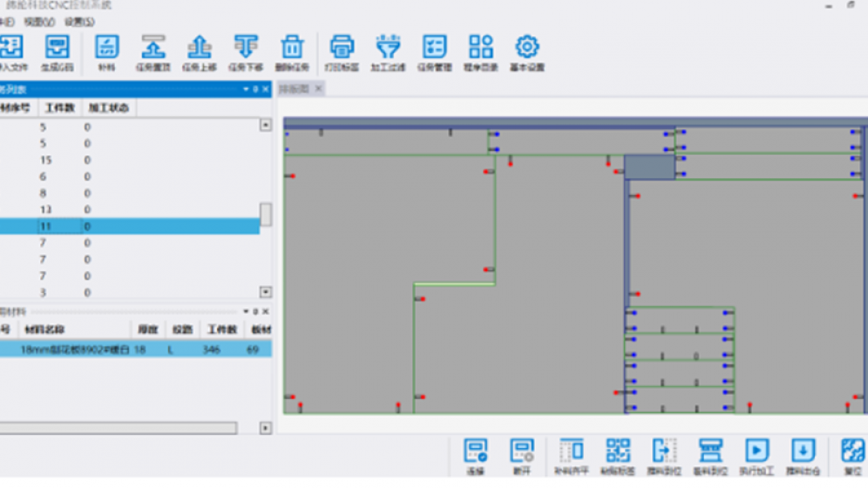This screenshot has width=868, height=488.
Task: Open the material panel dropdown arrow
Action: (246, 311)
